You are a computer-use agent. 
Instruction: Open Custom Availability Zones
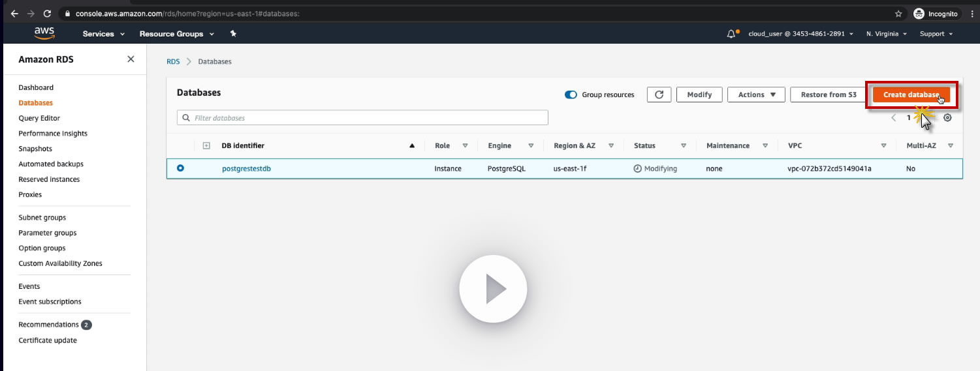[60, 263]
